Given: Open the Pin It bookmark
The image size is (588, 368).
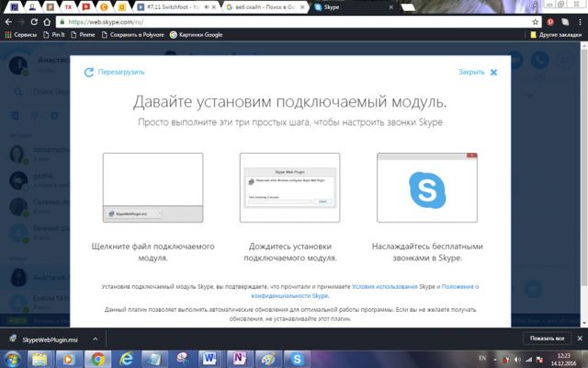Looking at the screenshot, I should click(x=54, y=35).
